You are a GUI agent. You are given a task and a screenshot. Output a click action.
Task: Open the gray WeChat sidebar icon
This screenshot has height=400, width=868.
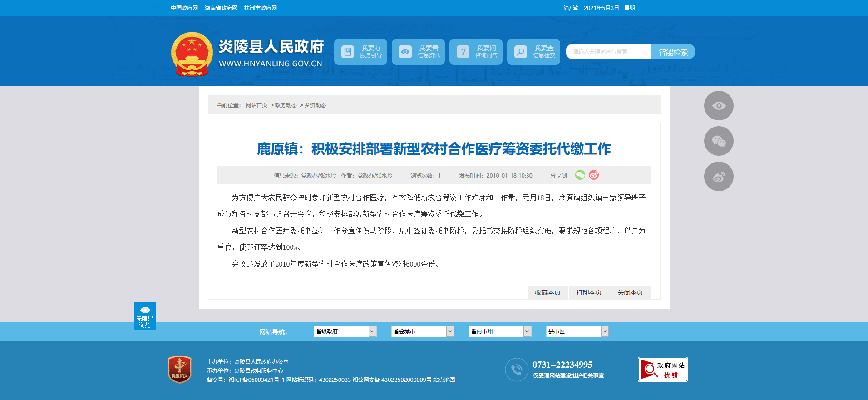click(719, 141)
